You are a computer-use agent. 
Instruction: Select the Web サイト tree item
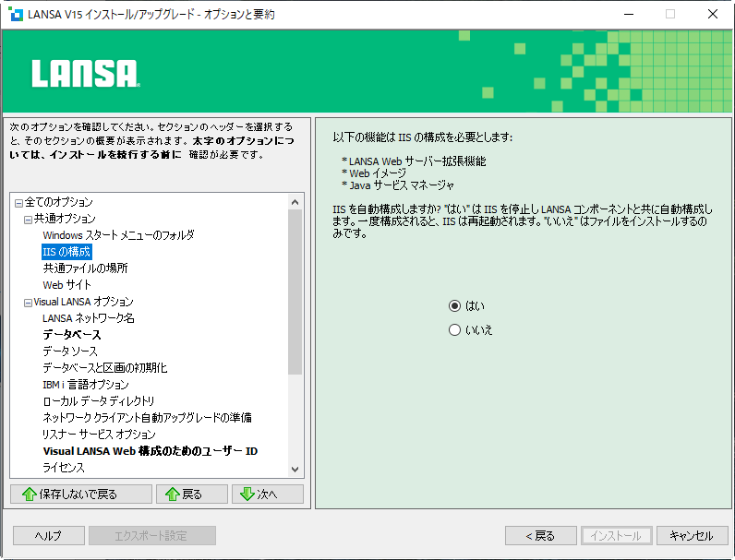(x=66, y=285)
